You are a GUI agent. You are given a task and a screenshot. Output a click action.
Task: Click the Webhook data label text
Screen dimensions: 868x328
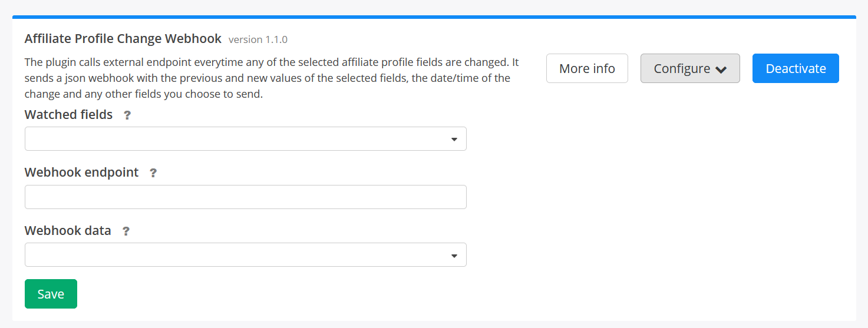68,231
